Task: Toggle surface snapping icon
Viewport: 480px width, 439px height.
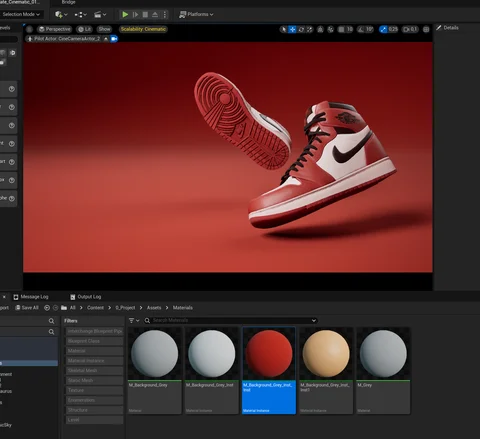Action: [330, 29]
